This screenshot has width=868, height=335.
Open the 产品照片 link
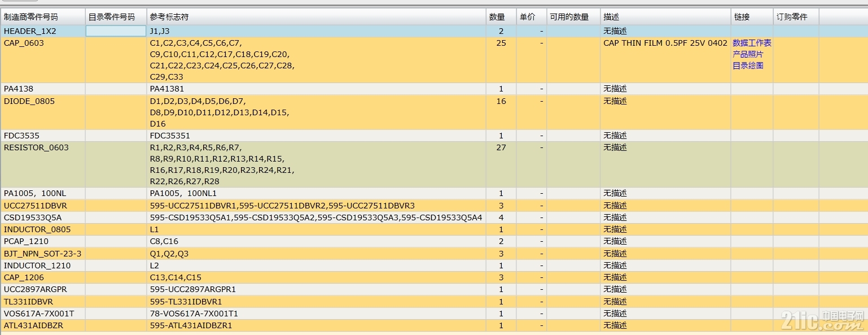(x=748, y=54)
